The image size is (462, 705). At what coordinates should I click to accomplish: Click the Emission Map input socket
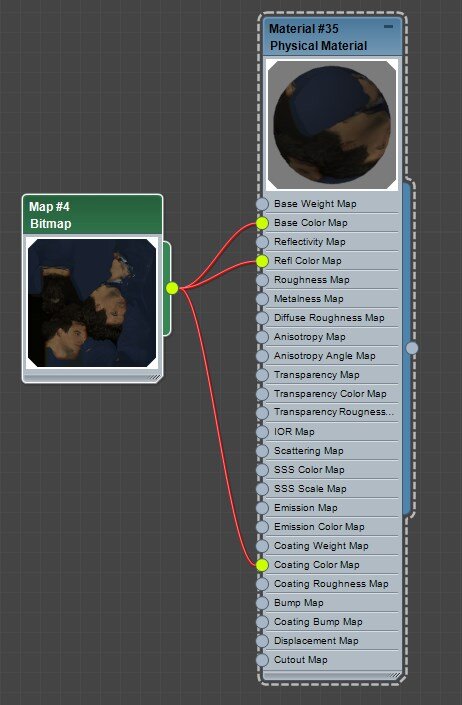(x=262, y=508)
